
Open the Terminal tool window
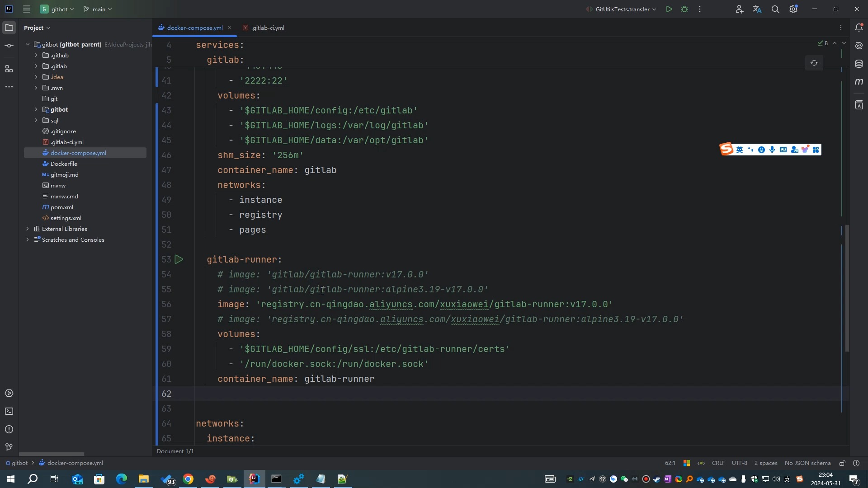click(9, 411)
